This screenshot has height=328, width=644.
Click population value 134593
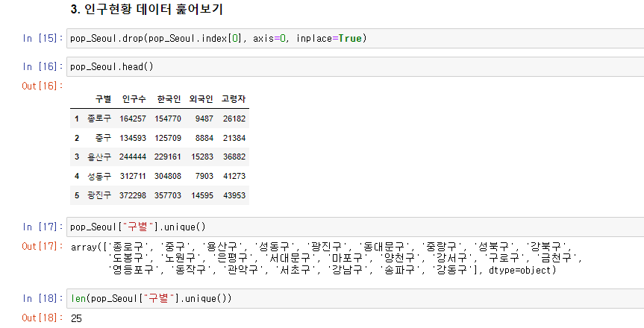tap(133, 138)
